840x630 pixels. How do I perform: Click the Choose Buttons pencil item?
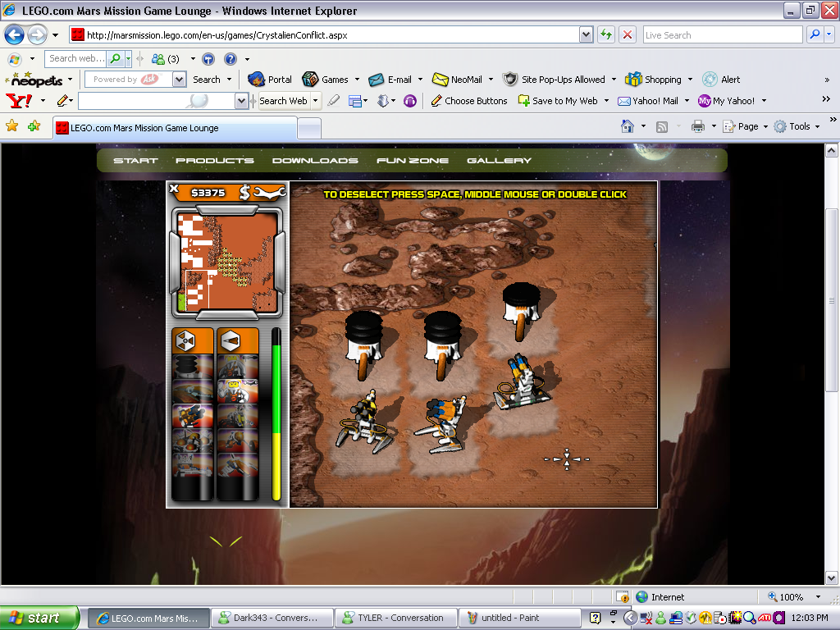tap(469, 101)
